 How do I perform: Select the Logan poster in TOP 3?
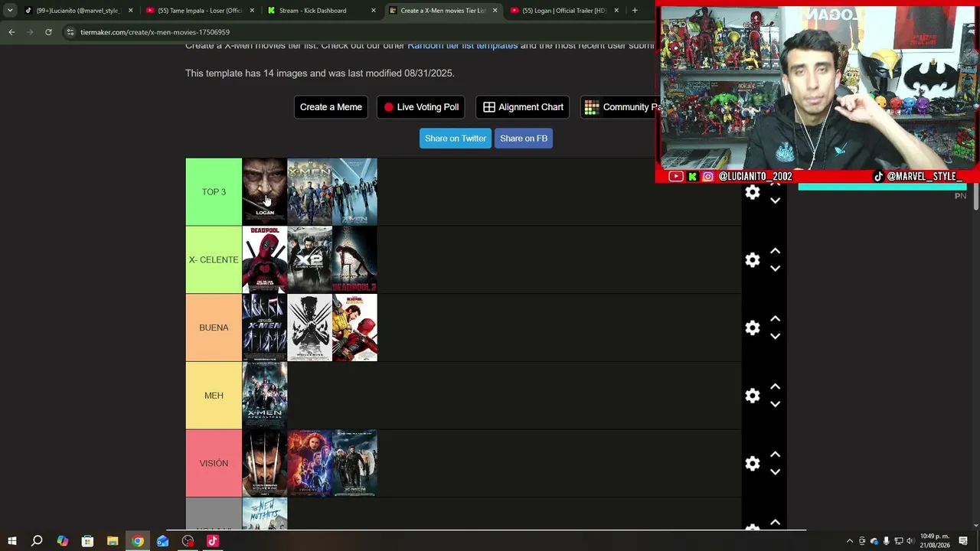tap(265, 192)
